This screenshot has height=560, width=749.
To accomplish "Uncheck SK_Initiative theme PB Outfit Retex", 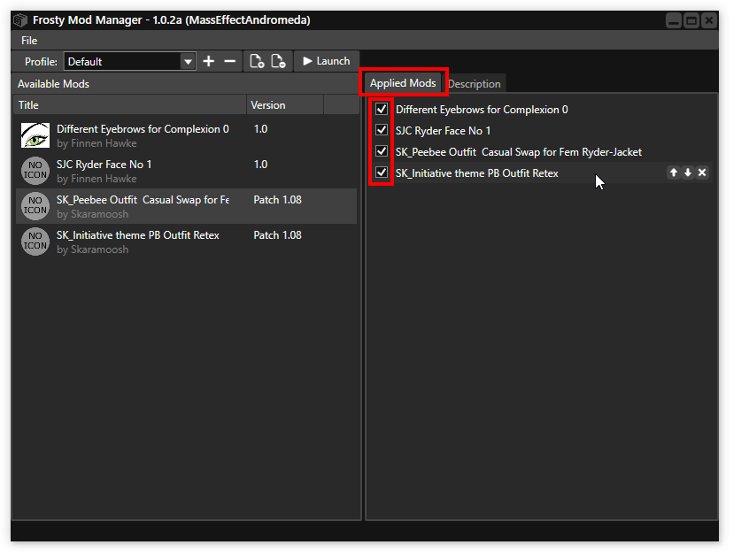I will pyautogui.click(x=382, y=173).
